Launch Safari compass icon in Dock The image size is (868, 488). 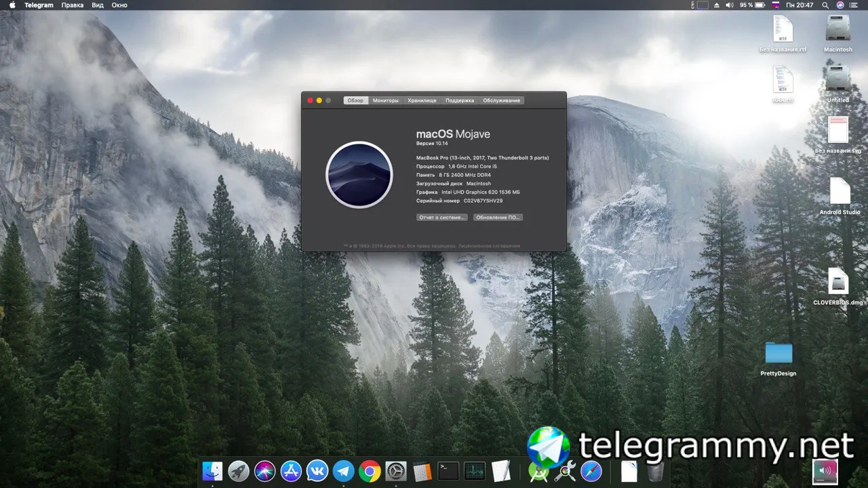591,471
